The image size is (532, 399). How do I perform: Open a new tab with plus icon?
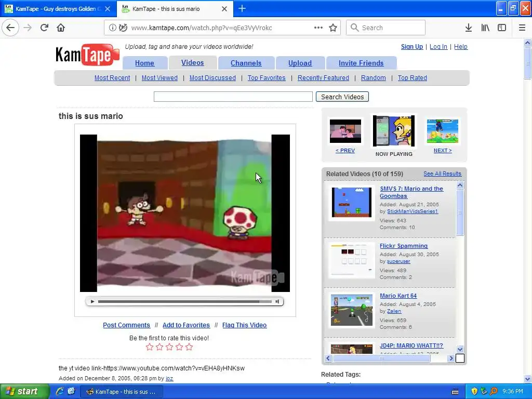pos(242,8)
